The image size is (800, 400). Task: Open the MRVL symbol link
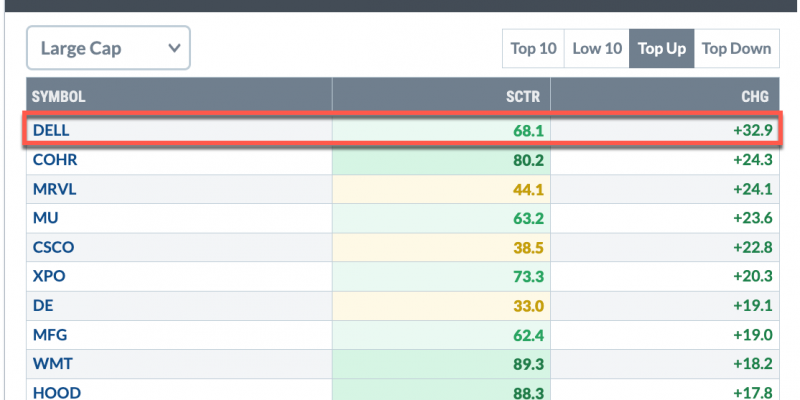tap(55, 189)
